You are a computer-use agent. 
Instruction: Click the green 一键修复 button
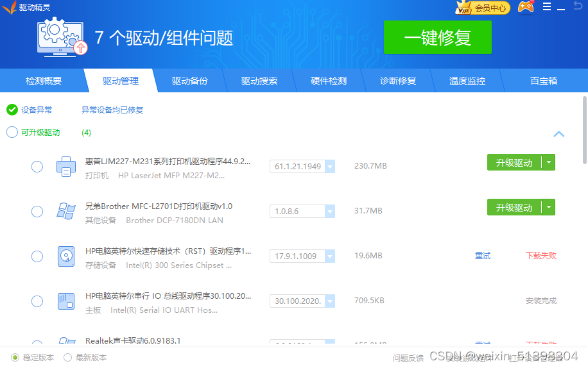coord(438,37)
